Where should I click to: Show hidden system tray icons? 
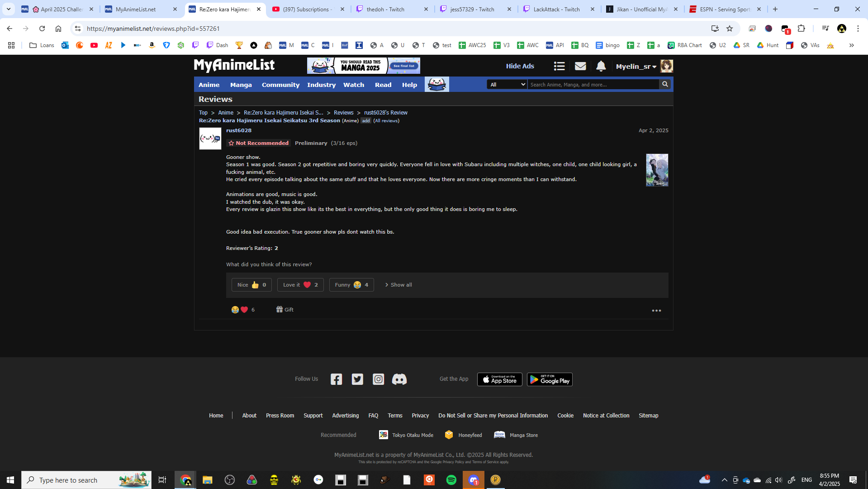click(x=724, y=480)
